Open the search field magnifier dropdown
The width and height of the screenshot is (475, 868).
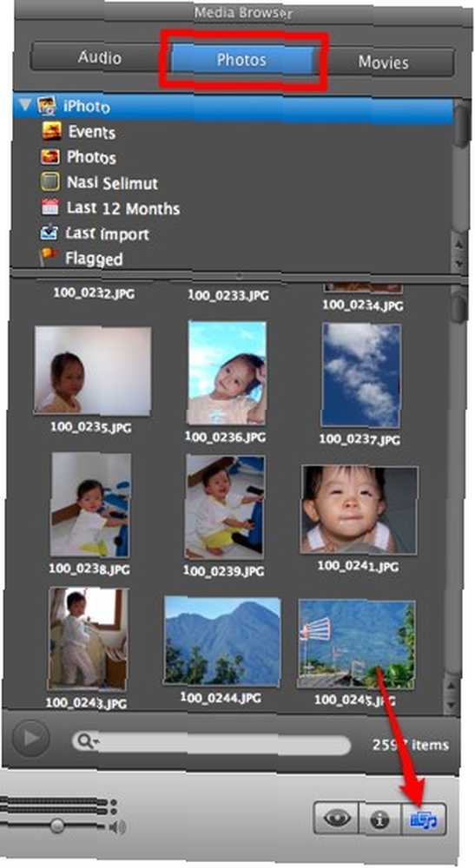tap(86, 740)
